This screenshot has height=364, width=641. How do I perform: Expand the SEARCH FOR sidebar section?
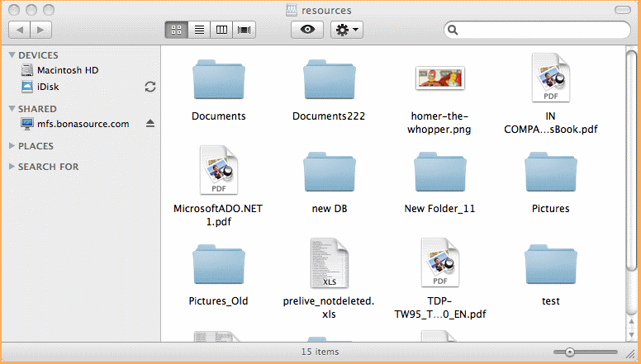click(x=12, y=167)
